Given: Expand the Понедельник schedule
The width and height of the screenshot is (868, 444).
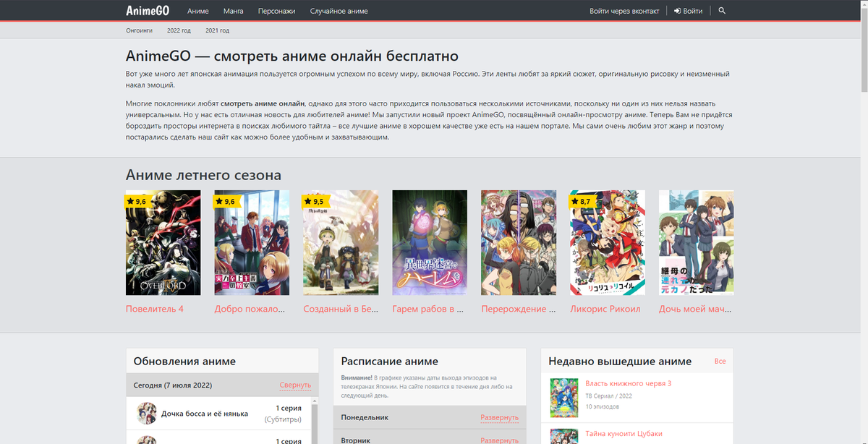Looking at the screenshot, I should click(499, 417).
